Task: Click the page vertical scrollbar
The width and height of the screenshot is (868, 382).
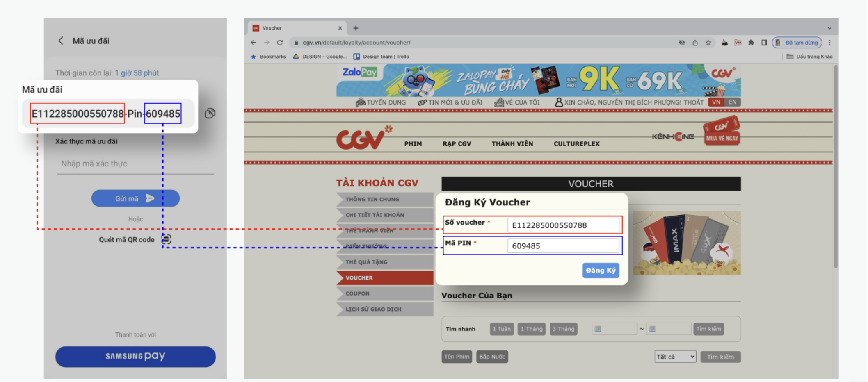Action: (x=835, y=167)
